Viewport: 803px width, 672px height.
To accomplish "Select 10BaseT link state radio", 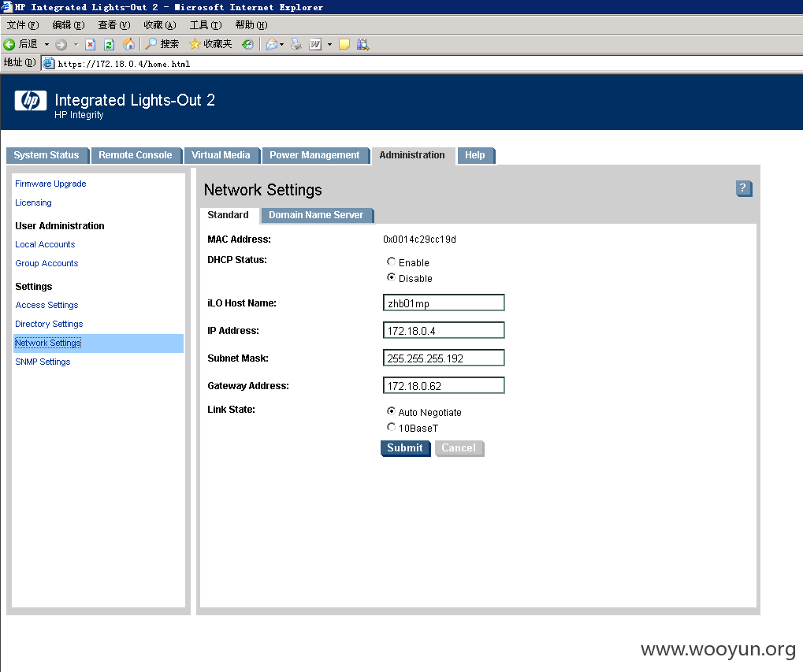I will point(392,427).
